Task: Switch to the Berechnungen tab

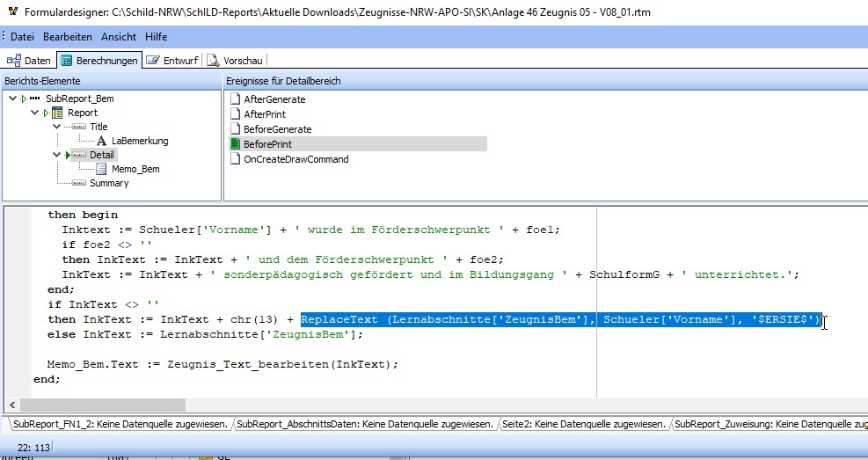Action: point(99,61)
